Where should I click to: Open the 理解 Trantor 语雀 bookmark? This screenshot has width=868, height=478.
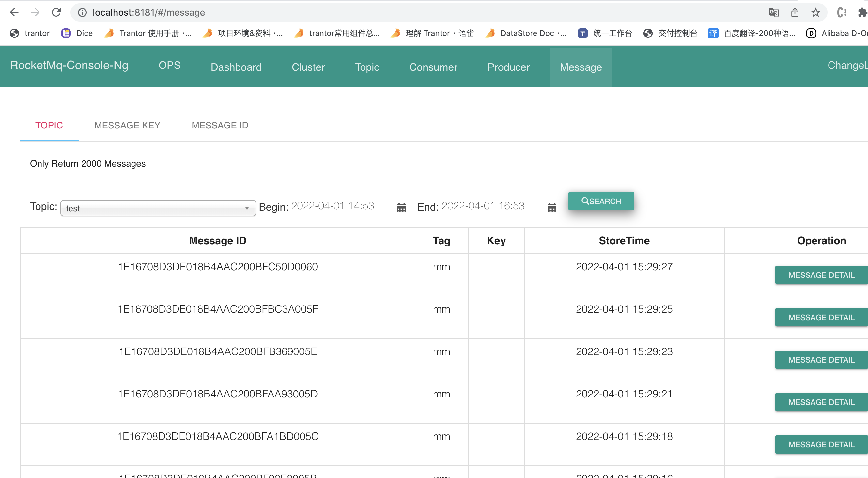tap(432, 33)
